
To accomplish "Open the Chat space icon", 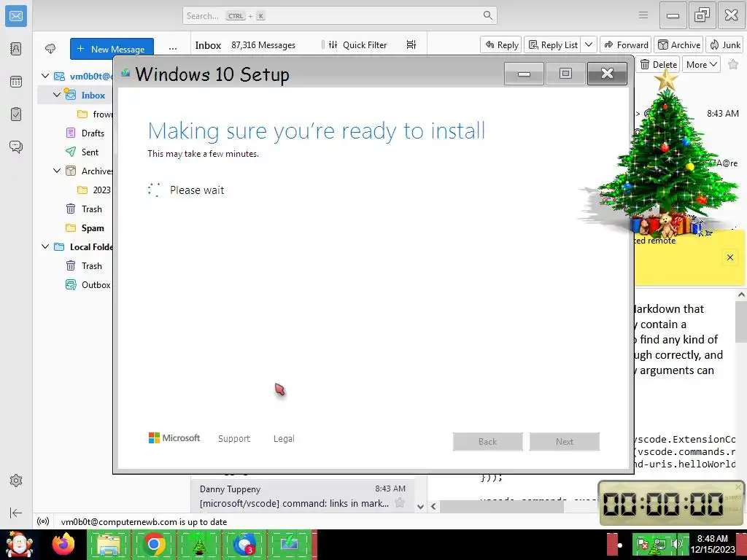I will click(x=16, y=147).
